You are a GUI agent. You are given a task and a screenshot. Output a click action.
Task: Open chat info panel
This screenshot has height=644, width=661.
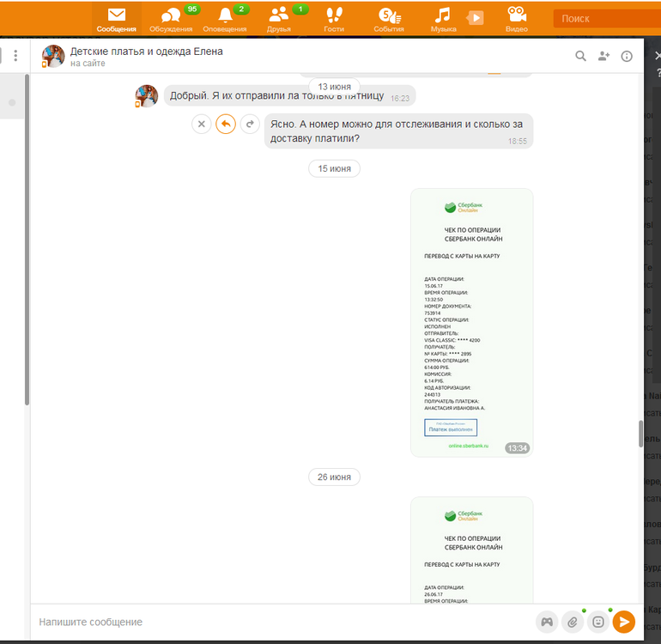coord(627,56)
